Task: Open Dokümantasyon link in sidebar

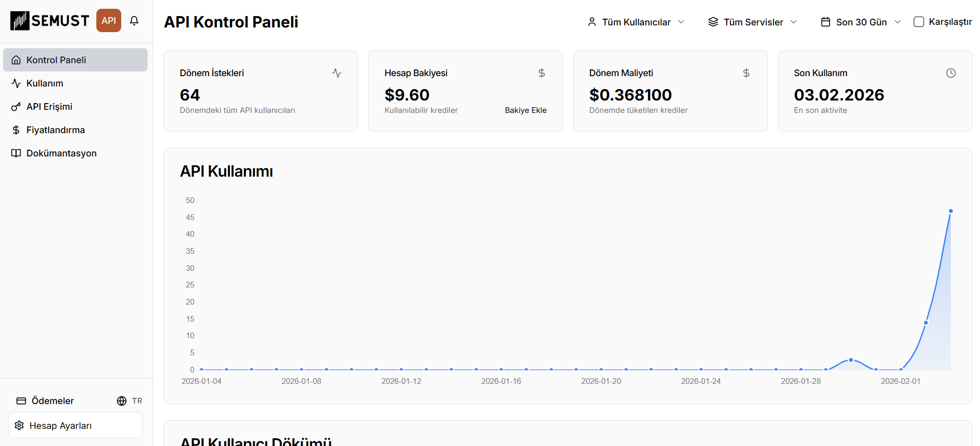Action: click(75, 153)
